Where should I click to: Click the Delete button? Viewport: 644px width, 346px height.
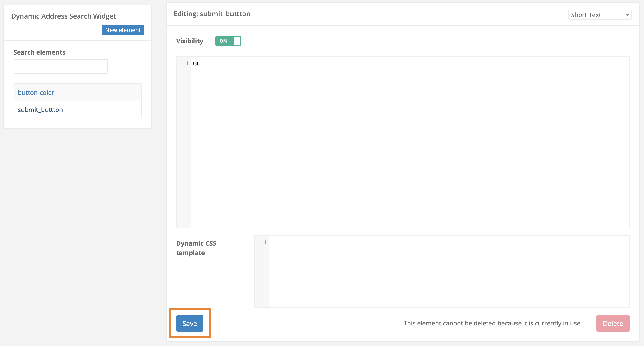coord(613,323)
